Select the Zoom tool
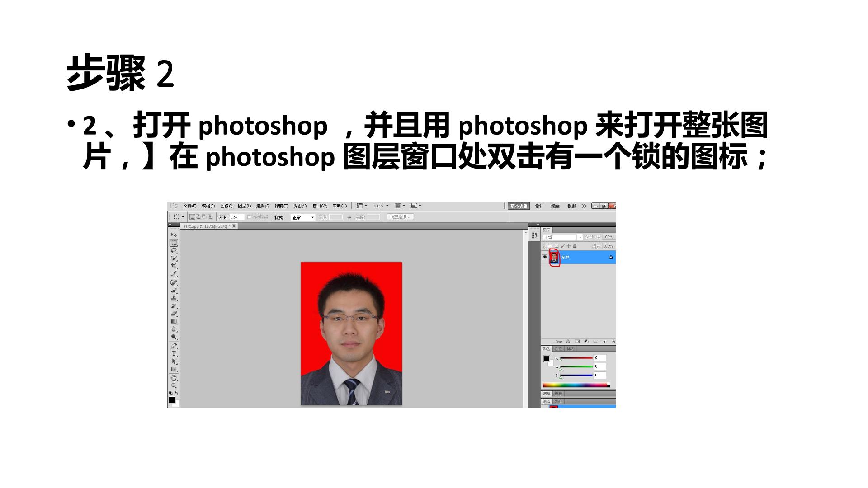This screenshot has height=488, width=868. tap(174, 385)
